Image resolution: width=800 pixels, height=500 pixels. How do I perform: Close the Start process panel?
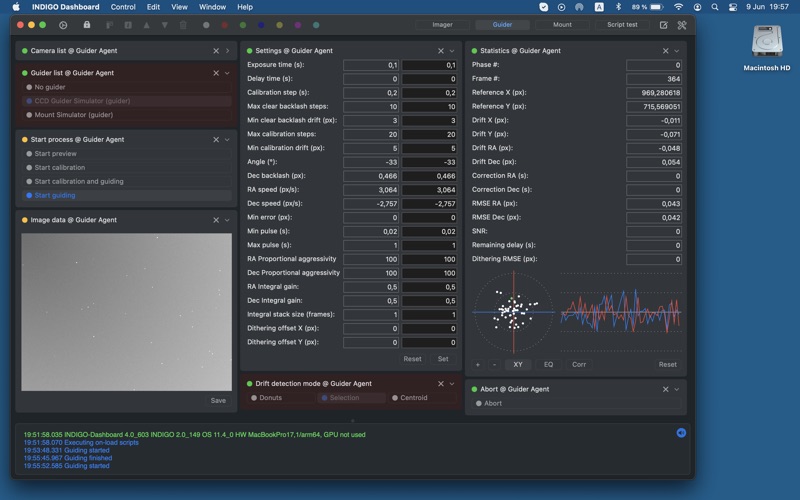coord(216,139)
